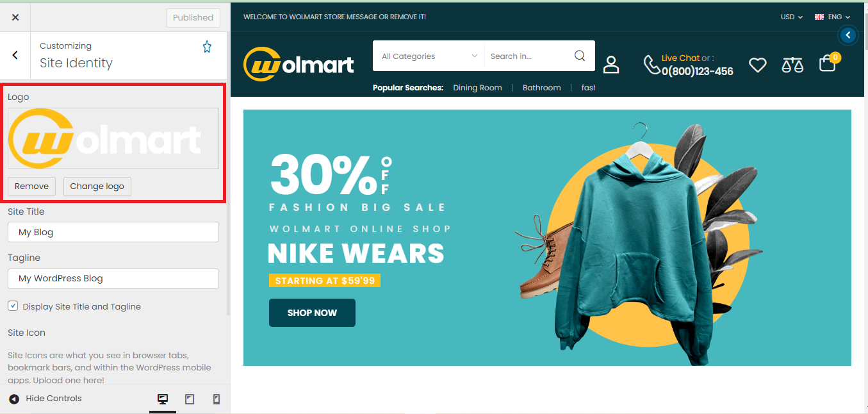Viewport: 868px width, 414px height.
Task: Toggle Display Site Title and Tagline checkbox
Action: click(x=13, y=306)
